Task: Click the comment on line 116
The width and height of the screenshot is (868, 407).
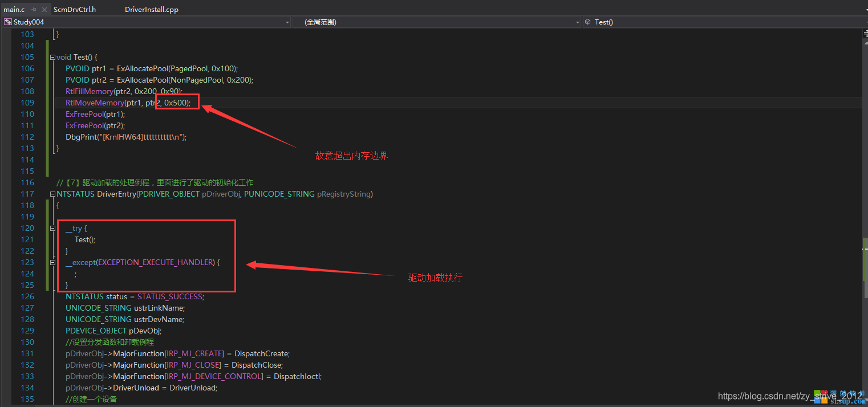Action: point(155,182)
